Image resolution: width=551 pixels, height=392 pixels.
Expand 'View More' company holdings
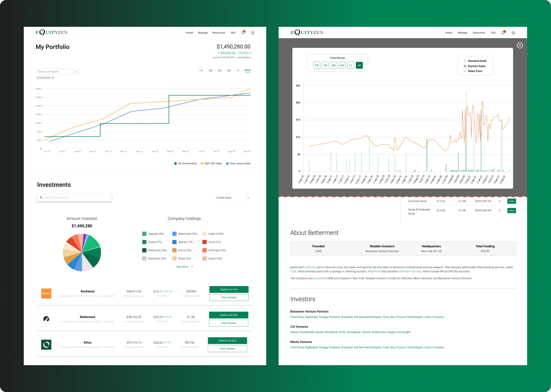coord(184,267)
